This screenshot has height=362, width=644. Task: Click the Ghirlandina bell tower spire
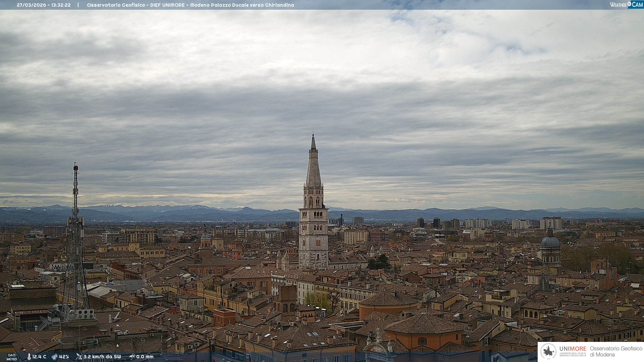pos(313,168)
